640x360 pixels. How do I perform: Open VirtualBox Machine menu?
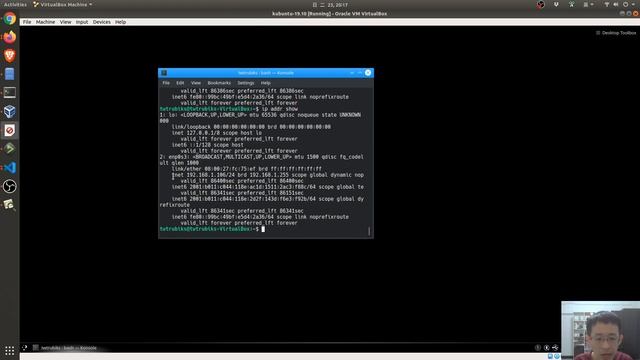[45, 22]
